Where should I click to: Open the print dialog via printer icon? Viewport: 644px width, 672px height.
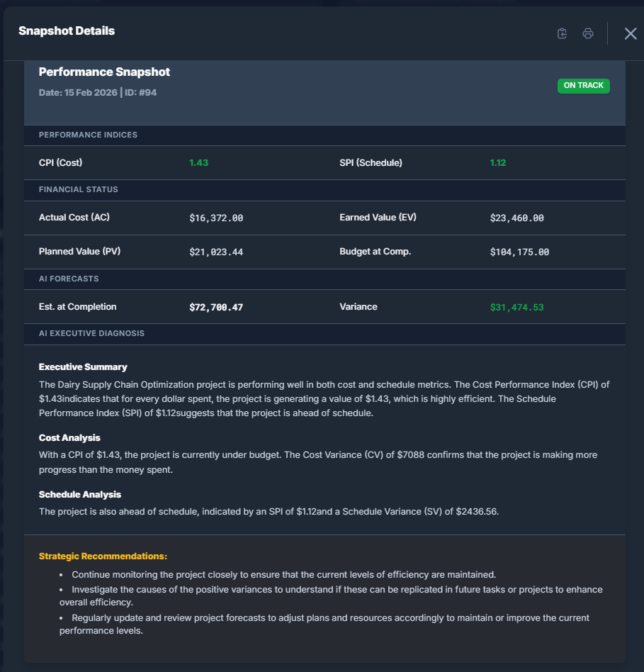(x=587, y=33)
